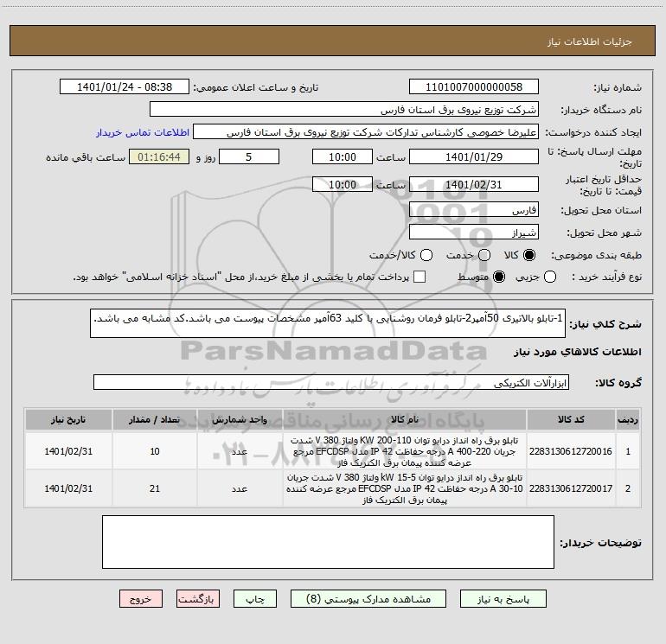666x644 pixels.
Task: Click the واحد شمارش column header
Action: click(x=240, y=419)
